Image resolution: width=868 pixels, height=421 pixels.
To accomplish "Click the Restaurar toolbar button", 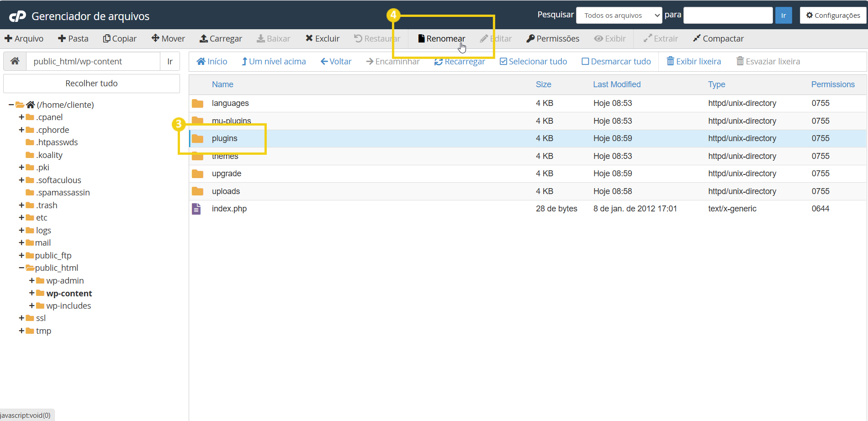I will pyautogui.click(x=377, y=39).
